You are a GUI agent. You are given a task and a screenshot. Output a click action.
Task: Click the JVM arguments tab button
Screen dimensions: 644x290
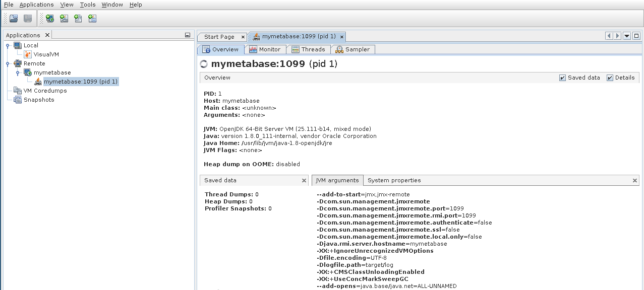(337, 180)
